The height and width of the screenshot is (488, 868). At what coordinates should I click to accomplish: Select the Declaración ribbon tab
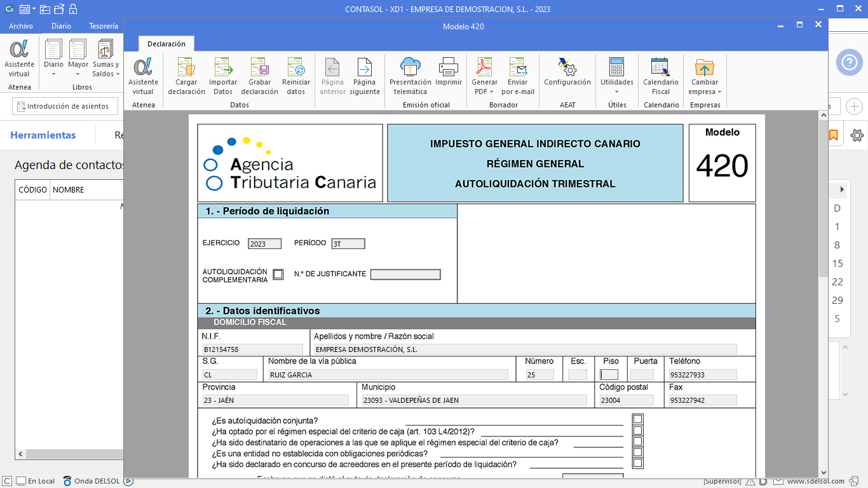tap(166, 44)
